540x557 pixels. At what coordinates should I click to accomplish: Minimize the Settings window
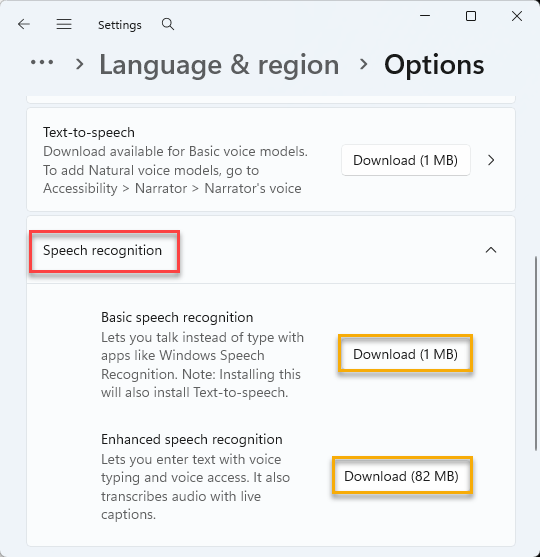pos(425,16)
